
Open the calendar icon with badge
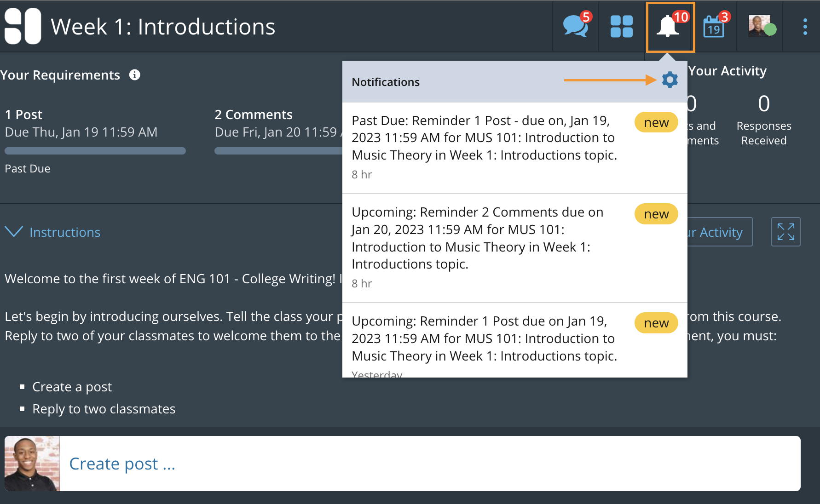click(x=714, y=27)
